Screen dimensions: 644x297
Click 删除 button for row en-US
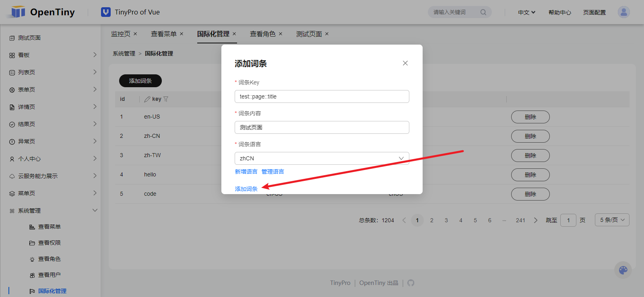pyautogui.click(x=530, y=117)
